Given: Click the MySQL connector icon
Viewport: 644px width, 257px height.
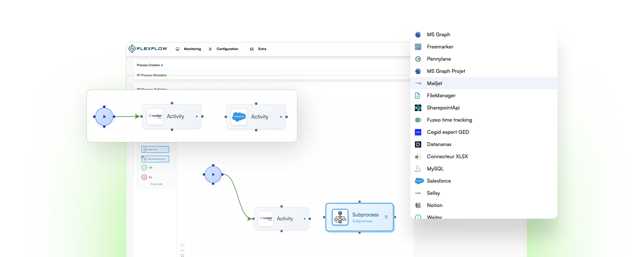Looking at the screenshot, I should pos(418,169).
